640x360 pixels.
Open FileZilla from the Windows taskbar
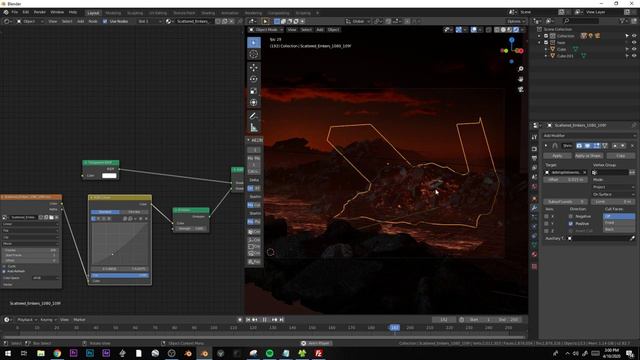tap(318, 353)
